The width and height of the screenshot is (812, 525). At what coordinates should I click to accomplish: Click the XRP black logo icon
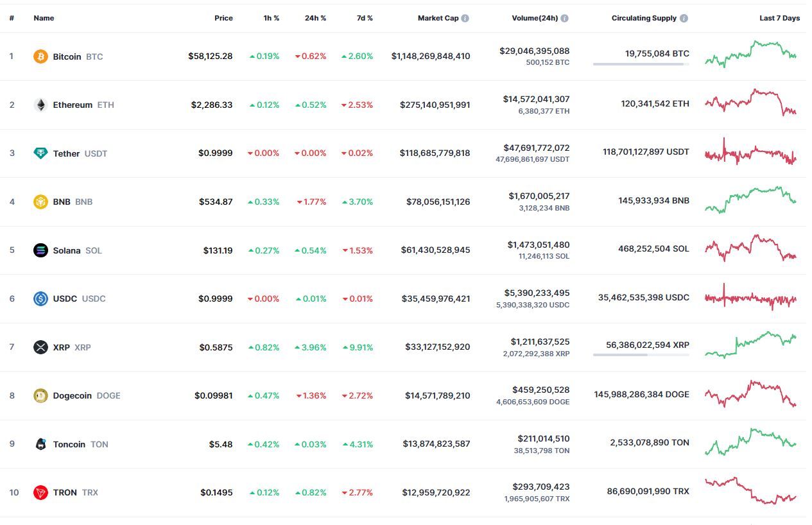pos(40,347)
